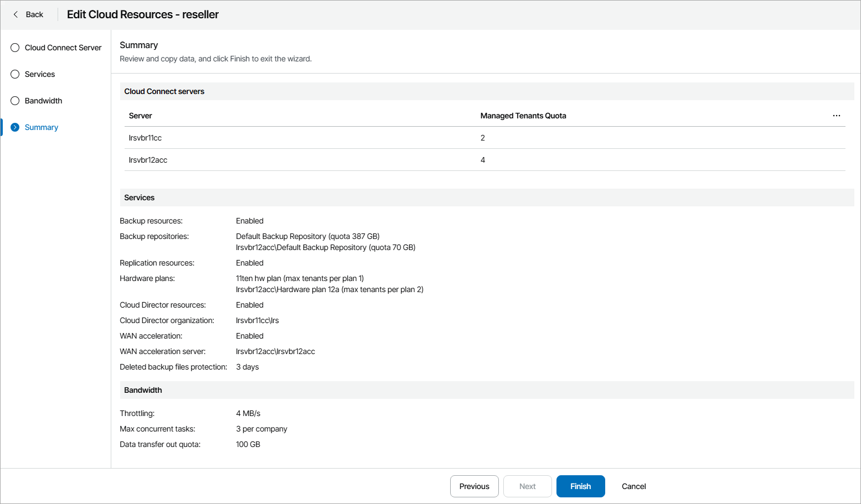Select the lrsvbr12acc server row

click(x=148, y=160)
